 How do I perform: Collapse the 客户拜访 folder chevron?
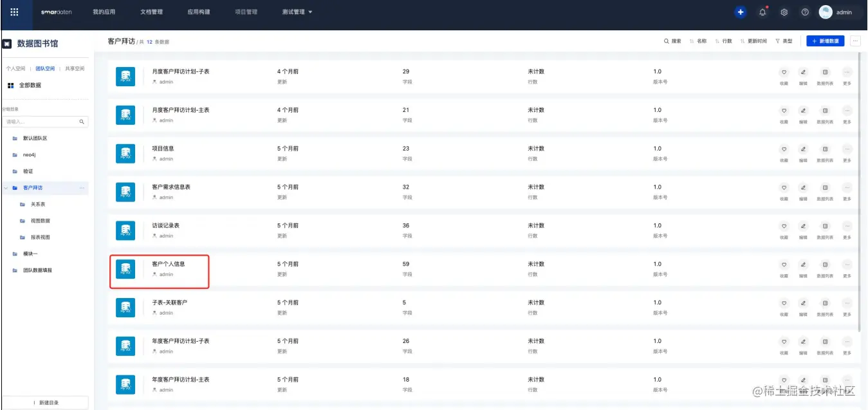tap(6, 188)
